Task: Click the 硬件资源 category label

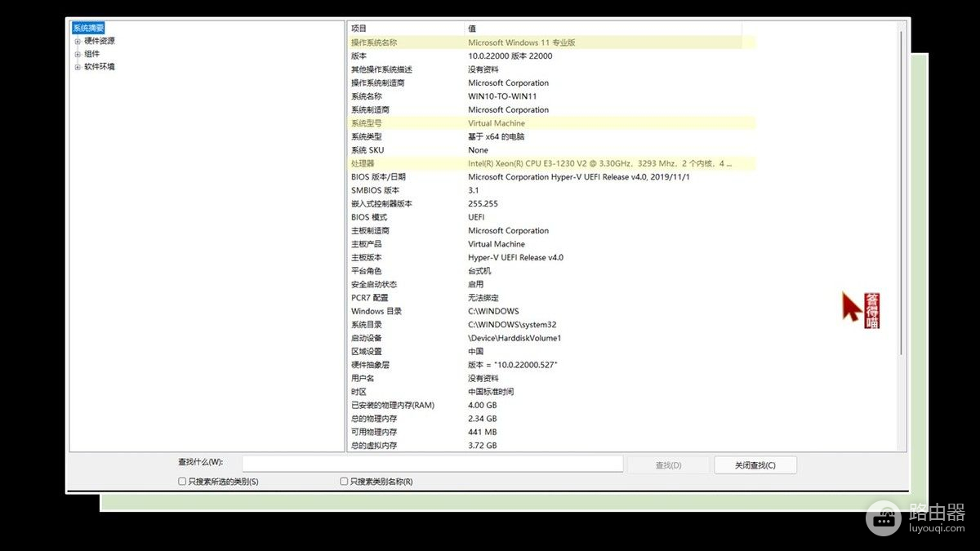Action: point(100,41)
